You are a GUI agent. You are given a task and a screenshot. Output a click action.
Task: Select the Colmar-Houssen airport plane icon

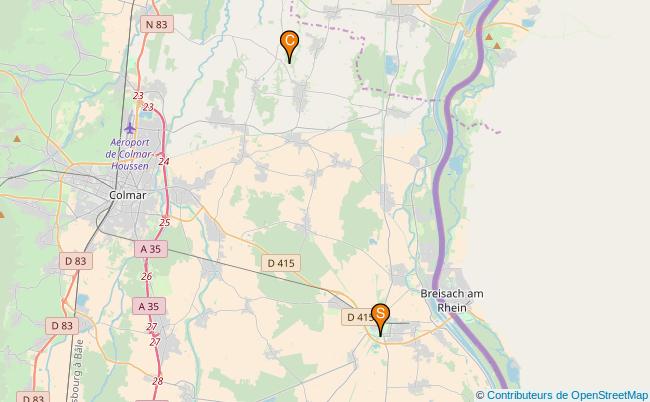click(x=130, y=128)
